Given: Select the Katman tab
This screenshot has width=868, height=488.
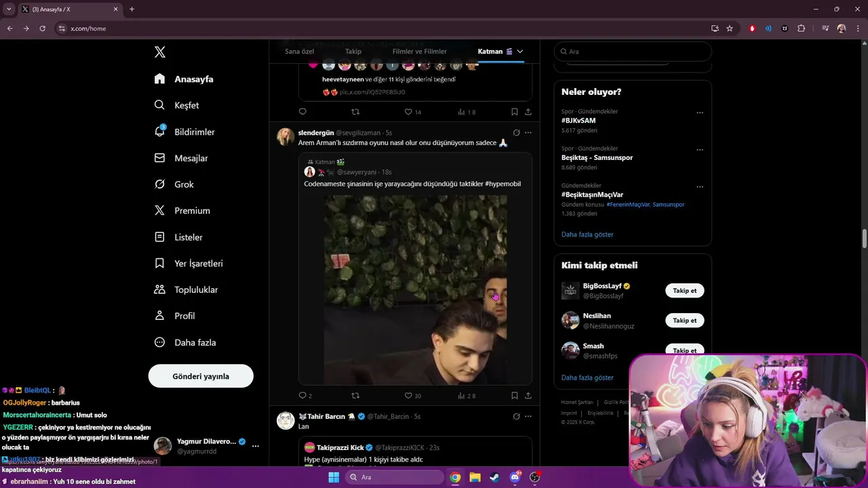Looking at the screenshot, I should [494, 52].
